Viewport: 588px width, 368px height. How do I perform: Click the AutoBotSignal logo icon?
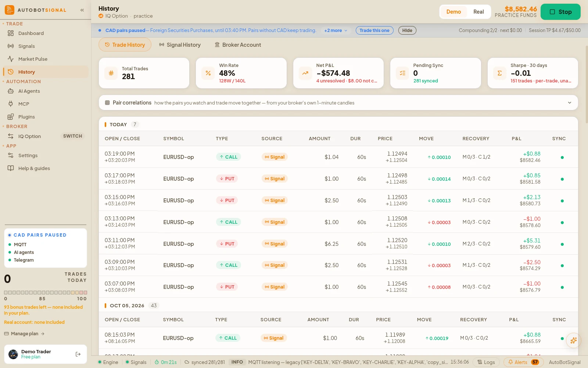point(10,10)
